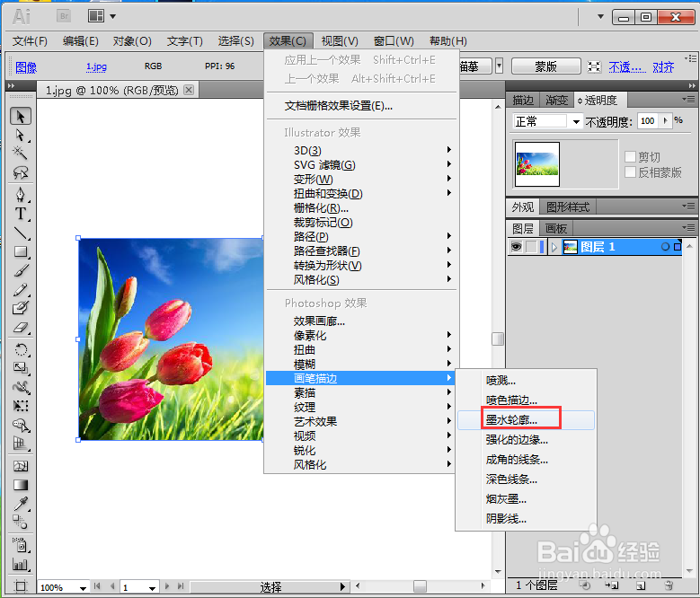
Task: Click the 对齐 align link
Action: point(663,67)
